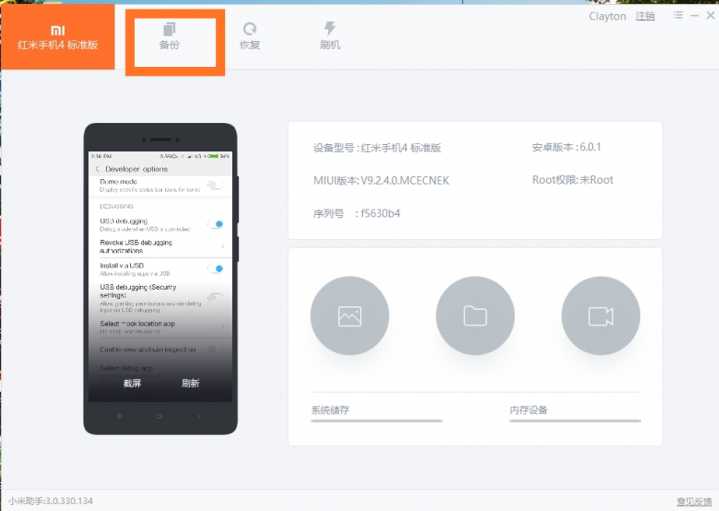Toggle Install via USB switch on phone
719x511 pixels.
[x=216, y=268]
